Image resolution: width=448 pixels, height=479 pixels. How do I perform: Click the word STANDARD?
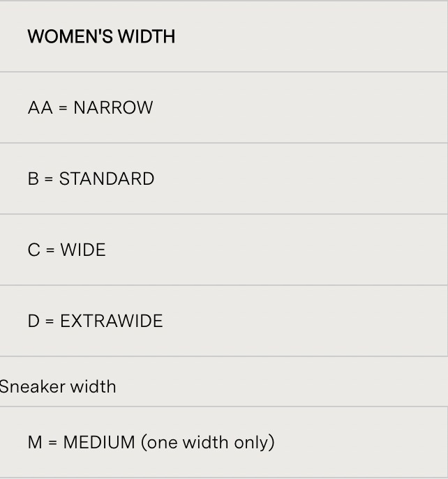[x=107, y=178]
